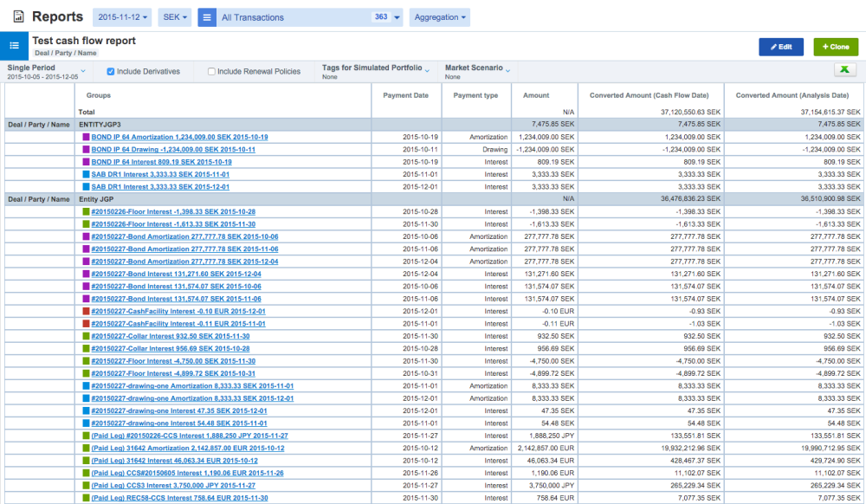The image size is (866, 504).
Task: Open the SEK currency dropdown
Action: click(175, 17)
